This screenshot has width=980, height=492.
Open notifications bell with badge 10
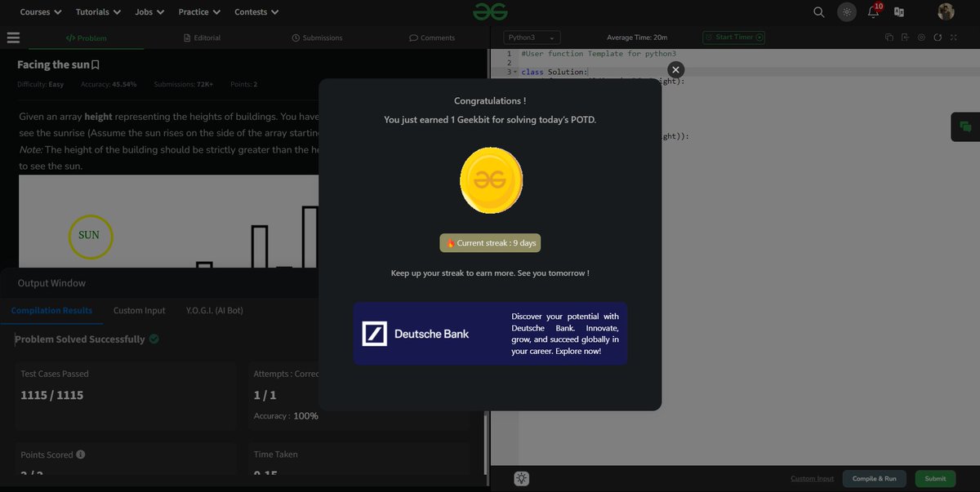click(874, 11)
